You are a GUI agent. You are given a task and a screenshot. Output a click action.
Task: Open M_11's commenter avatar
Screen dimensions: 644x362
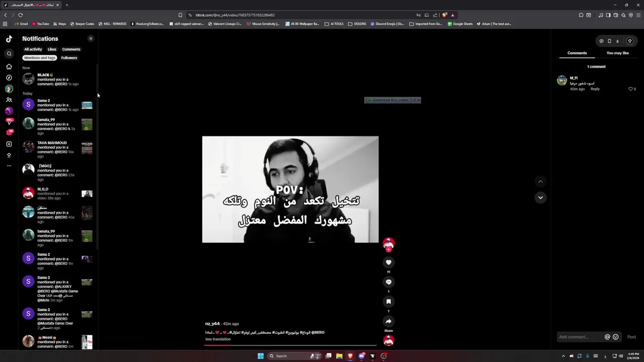(562, 80)
